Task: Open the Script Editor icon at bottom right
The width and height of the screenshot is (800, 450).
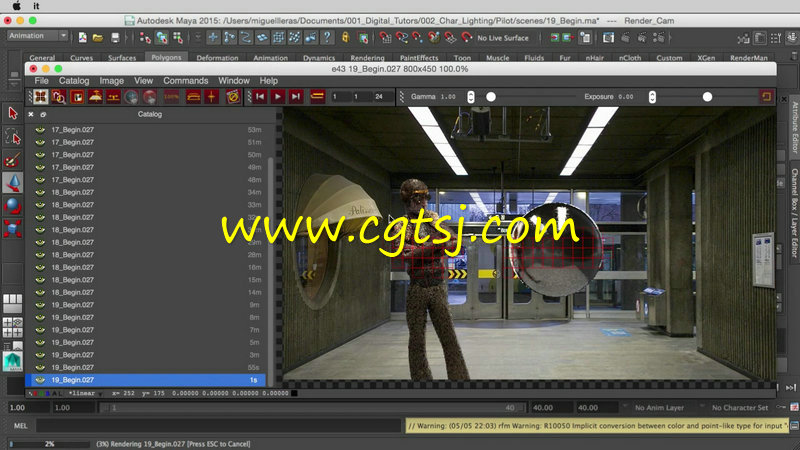Action: tap(794, 426)
